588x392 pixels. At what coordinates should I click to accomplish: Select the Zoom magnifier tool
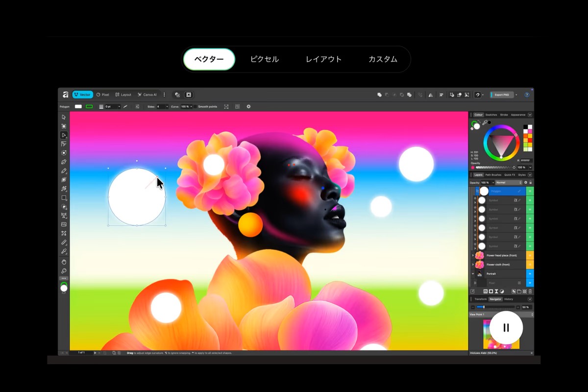[64, 271]
